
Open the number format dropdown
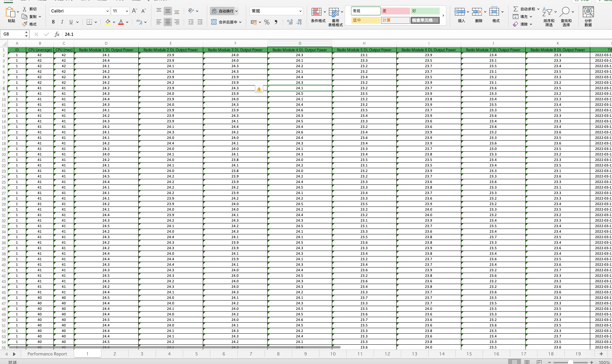(x=300, y=11)
